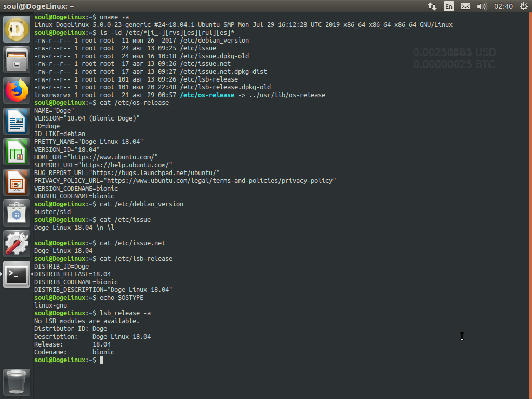Click the /etc/os-release symlink name in listing
532x399 pixels.
pyautogui.click(x=207, y=95)
